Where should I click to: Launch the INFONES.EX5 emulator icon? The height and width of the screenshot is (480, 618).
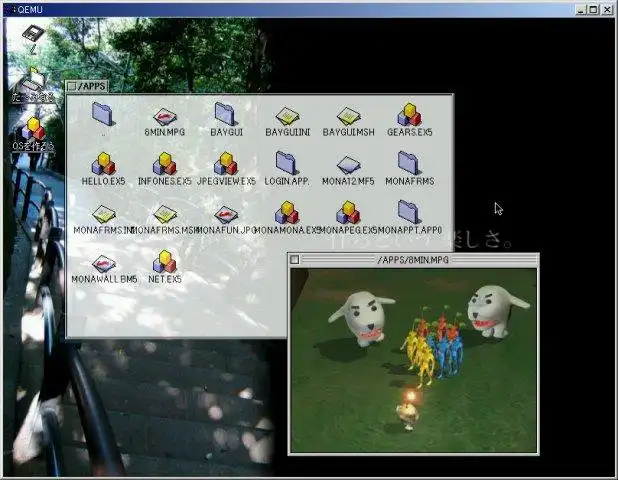pyautogui.click(x=165, y=164)
